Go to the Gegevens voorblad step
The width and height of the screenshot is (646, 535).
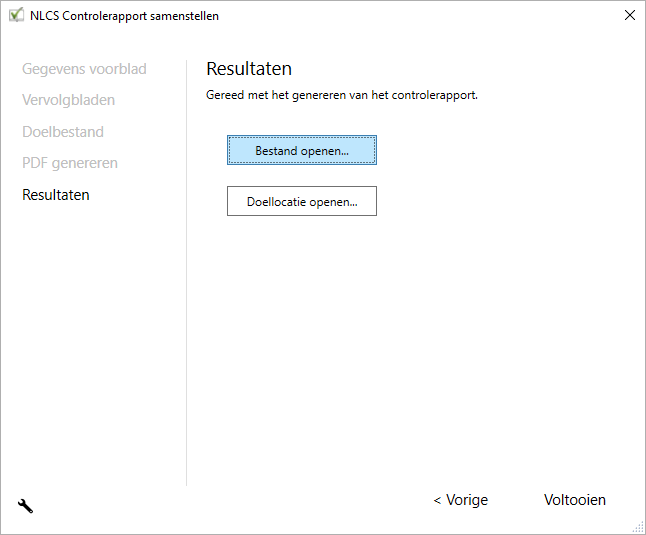pos(84,69)
